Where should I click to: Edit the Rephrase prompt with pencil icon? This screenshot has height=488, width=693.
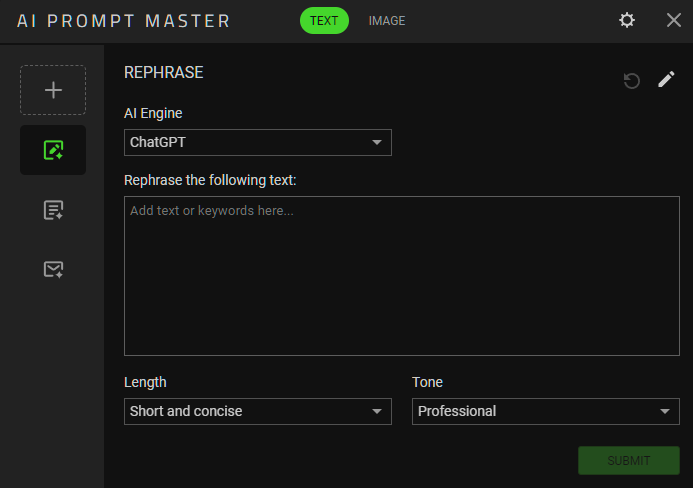[666, 80]
